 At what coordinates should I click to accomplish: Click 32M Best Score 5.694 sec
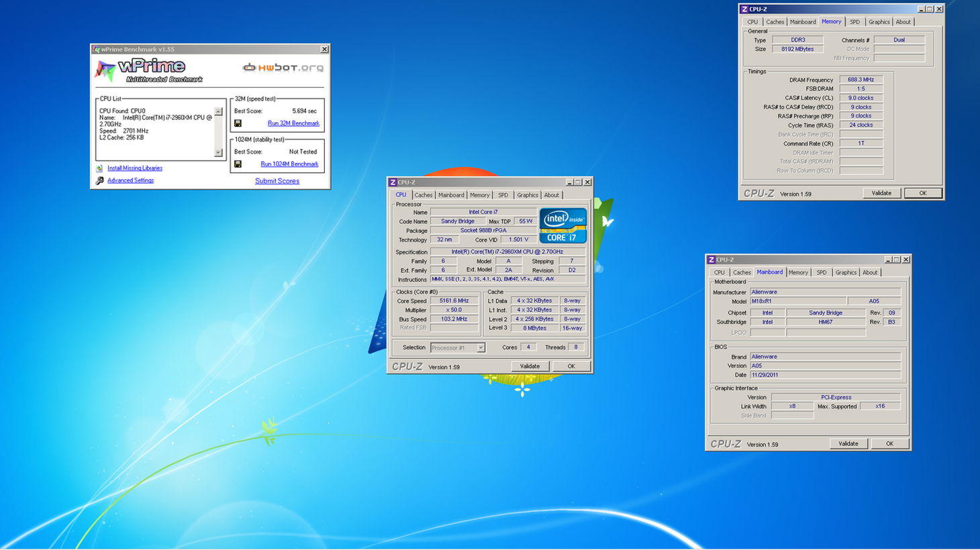click(304, 111)
